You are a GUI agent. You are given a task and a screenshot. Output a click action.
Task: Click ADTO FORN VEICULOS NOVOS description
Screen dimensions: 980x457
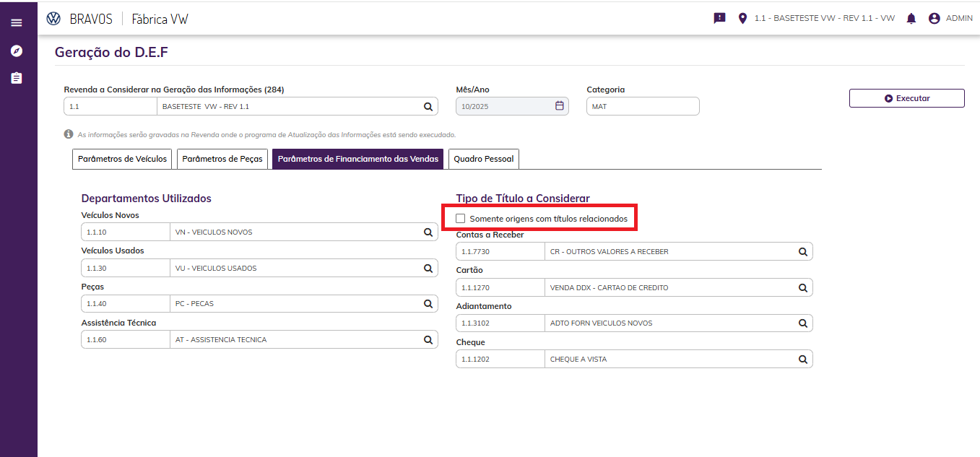601,323
